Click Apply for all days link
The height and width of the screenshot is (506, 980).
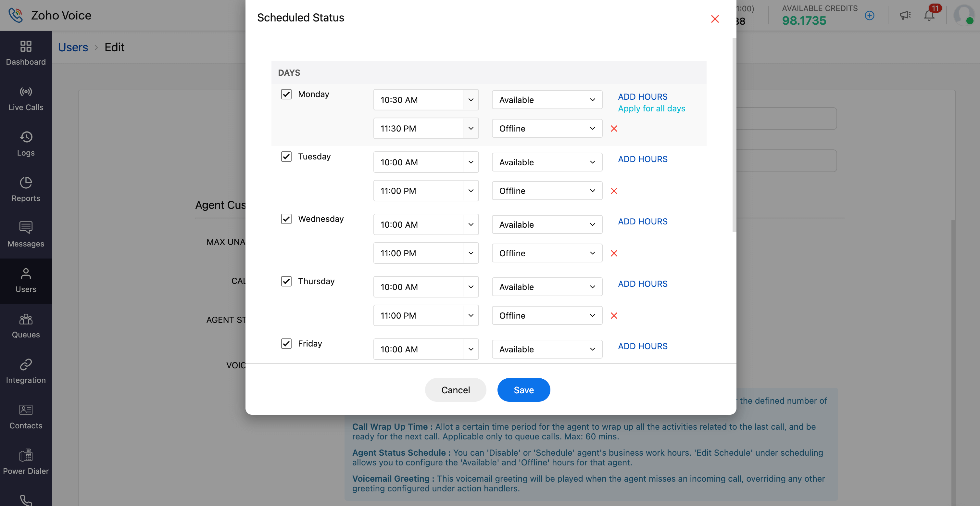[651, 109]
